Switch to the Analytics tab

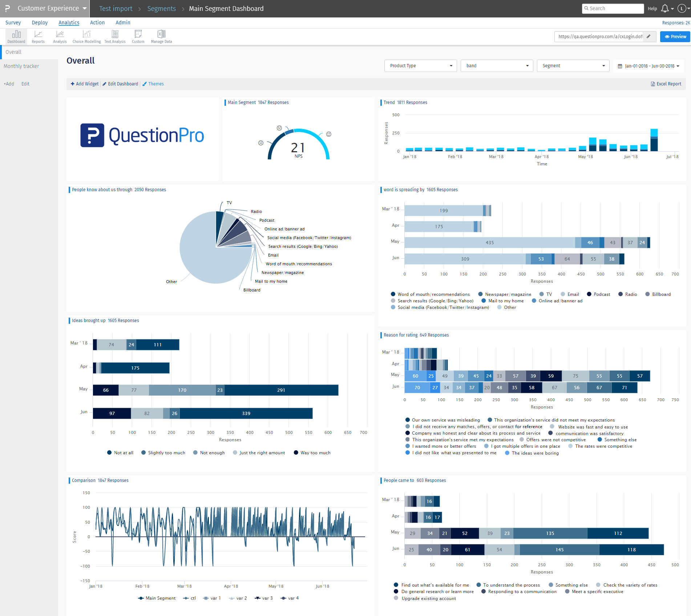(x=69, y=23)
